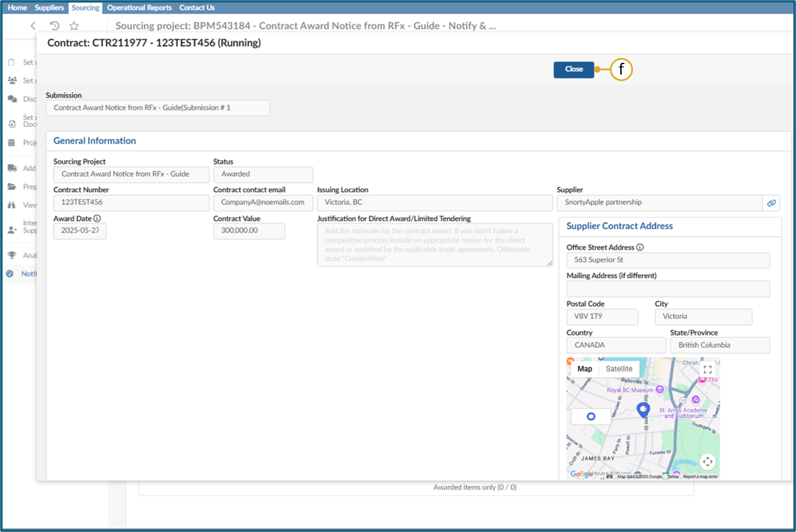Click the Close button on the contract dialog
This screenshot has height=532, width=796.
coord(574,69)
